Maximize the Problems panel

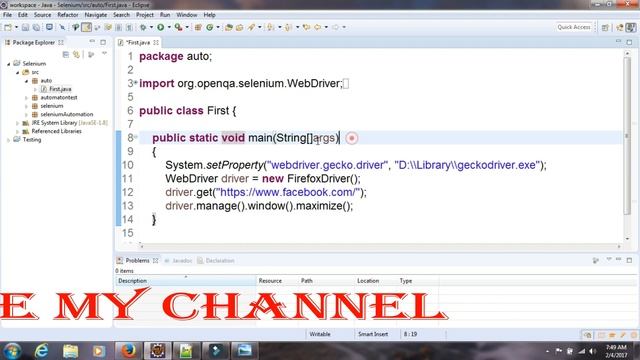[x=629, y=260]
